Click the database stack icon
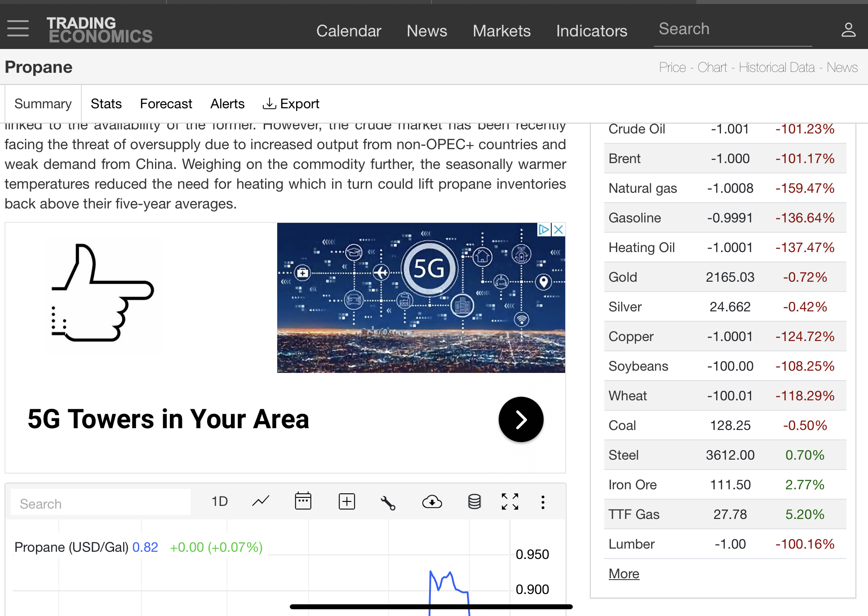 click(x=474, y=501)
